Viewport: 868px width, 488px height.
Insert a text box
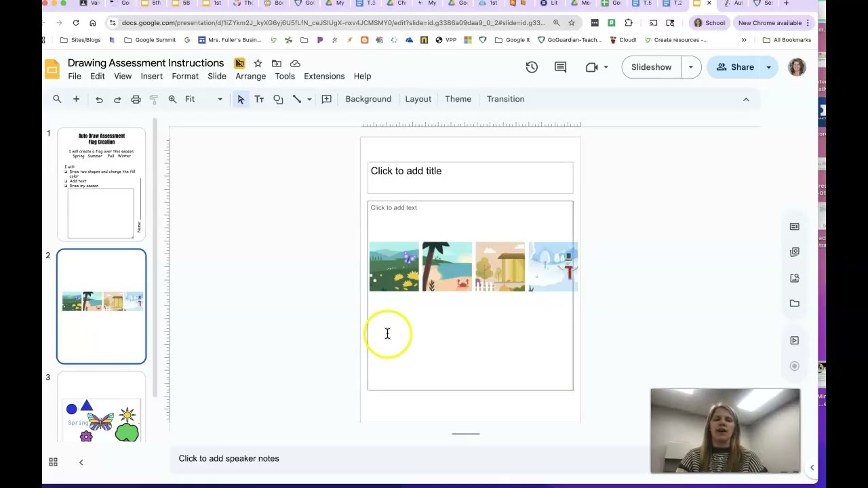[259, 99]
